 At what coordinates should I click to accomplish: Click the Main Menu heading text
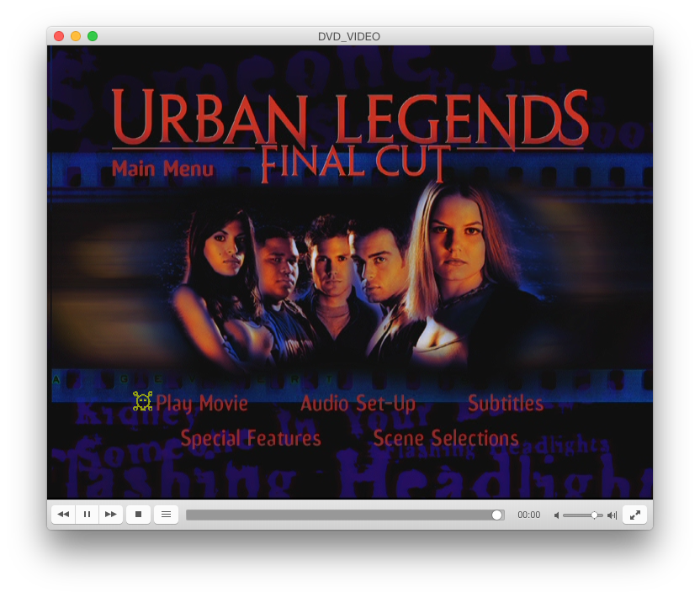point(163,169)
